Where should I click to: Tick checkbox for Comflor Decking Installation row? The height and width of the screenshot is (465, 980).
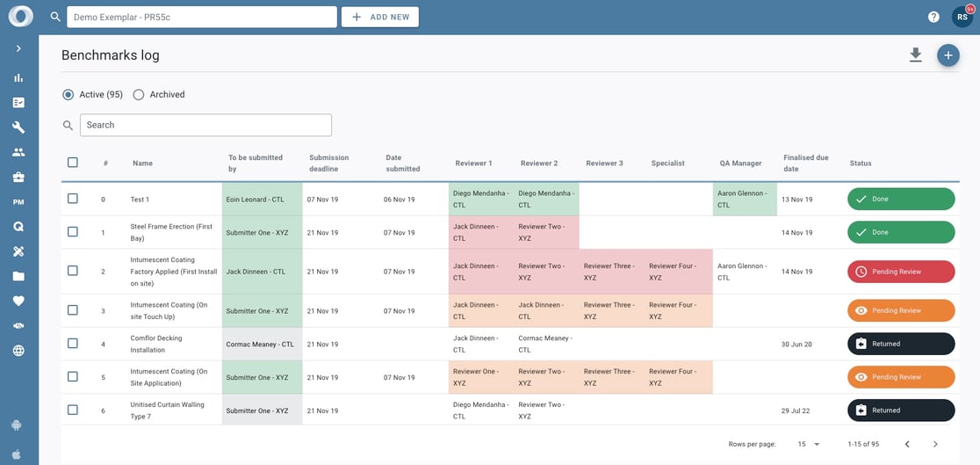pos(73,343)
